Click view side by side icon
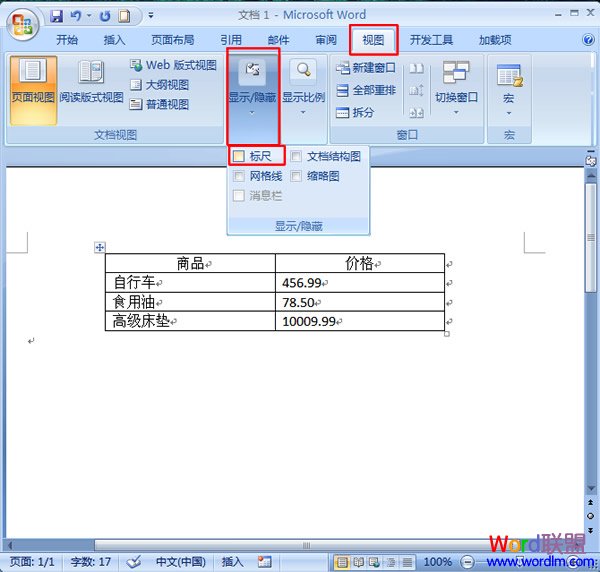The image size is (600, 572). (416, 68)
